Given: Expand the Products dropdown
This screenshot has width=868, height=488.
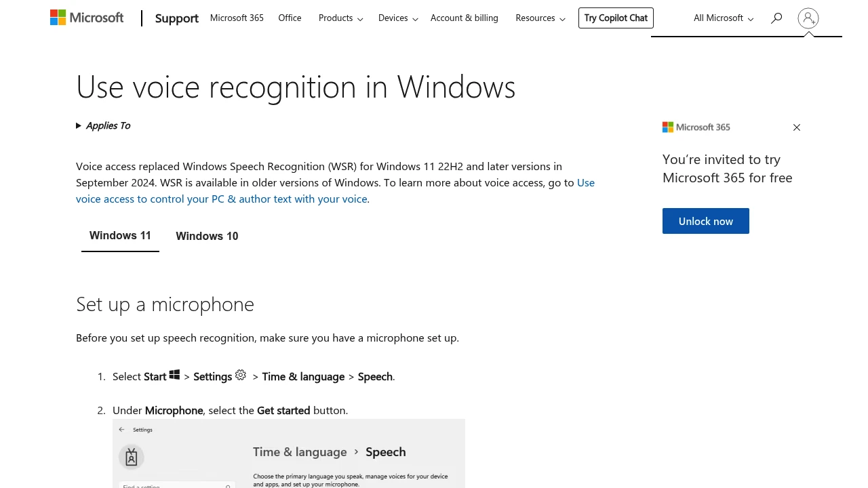Looking at the screenshot, I should tap(340, 18).
